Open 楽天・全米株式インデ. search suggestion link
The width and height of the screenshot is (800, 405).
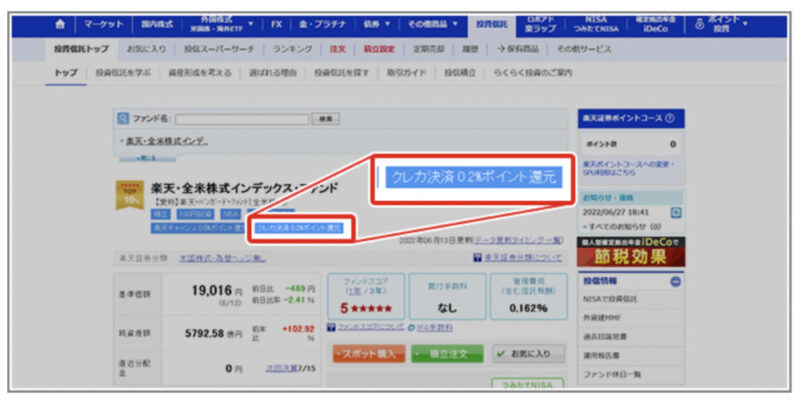(167, 141)
